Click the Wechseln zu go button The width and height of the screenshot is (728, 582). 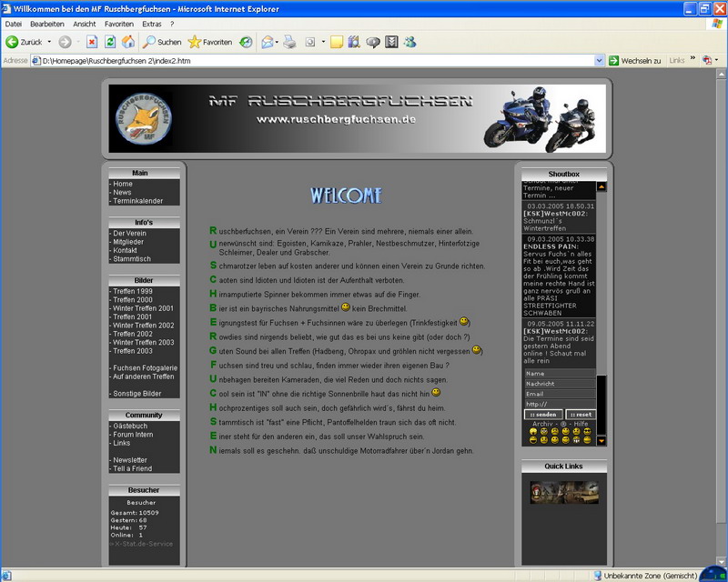pos(634,61)
